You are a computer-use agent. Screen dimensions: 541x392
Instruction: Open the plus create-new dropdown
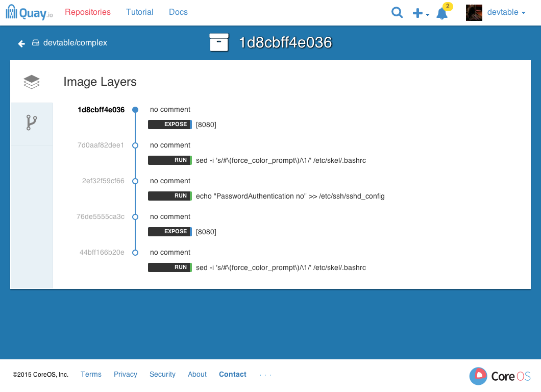pyautogui.click(x=421, y=13)
